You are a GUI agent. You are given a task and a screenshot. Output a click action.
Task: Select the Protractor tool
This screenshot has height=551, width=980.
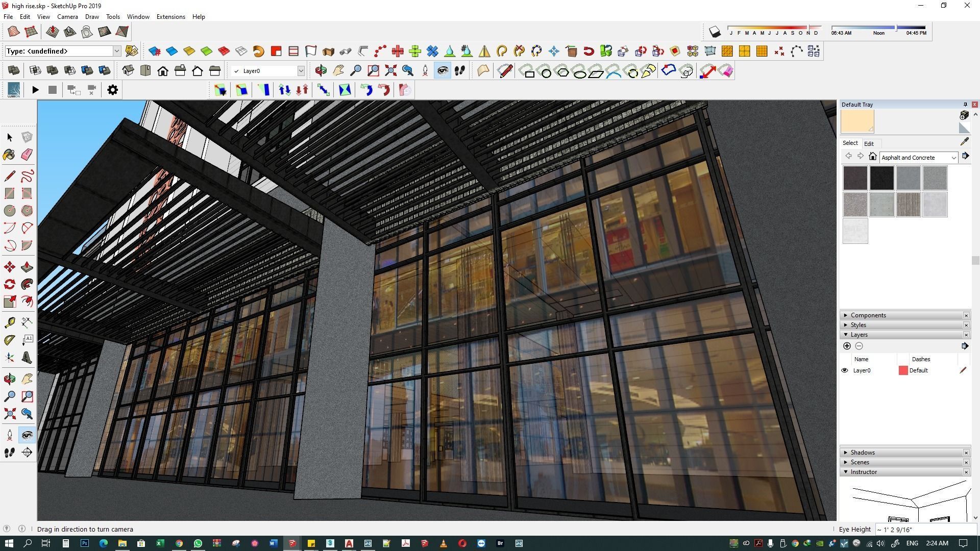(10, 340)
